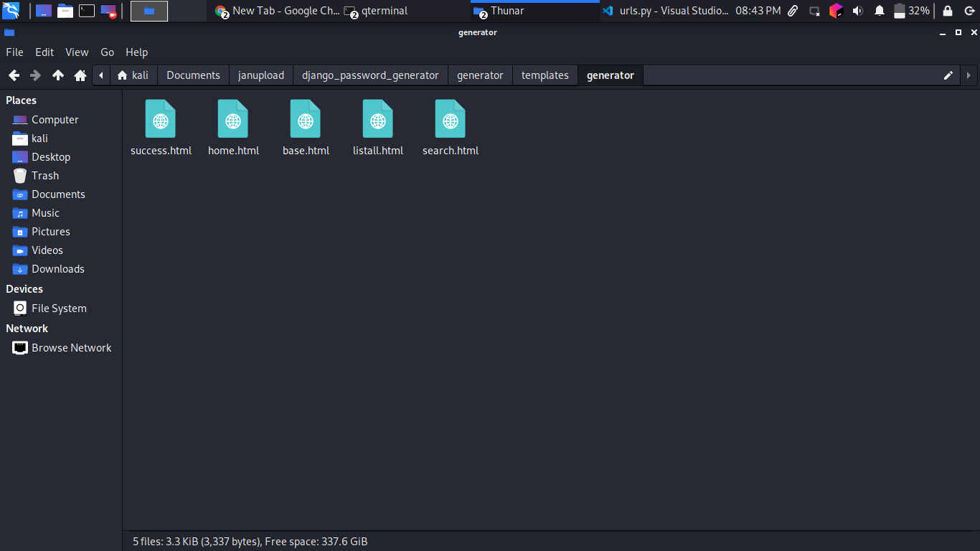Click the first generator path bar segment

480,75
